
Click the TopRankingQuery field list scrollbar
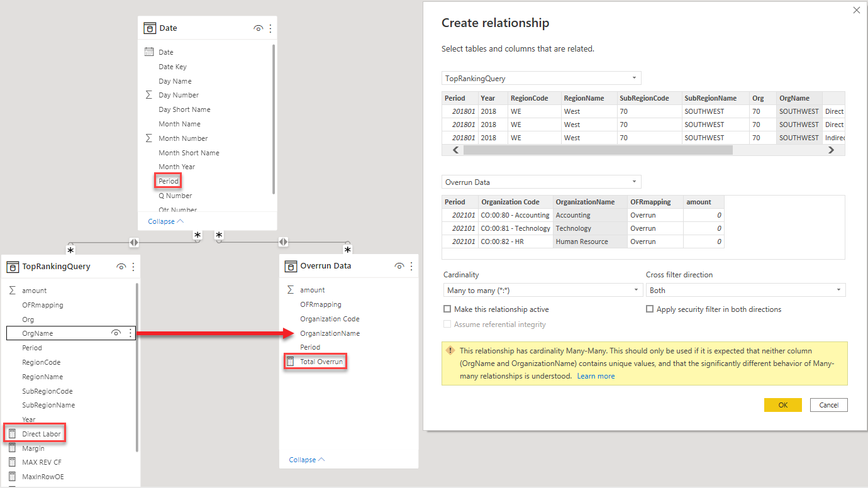pos(137,367)
